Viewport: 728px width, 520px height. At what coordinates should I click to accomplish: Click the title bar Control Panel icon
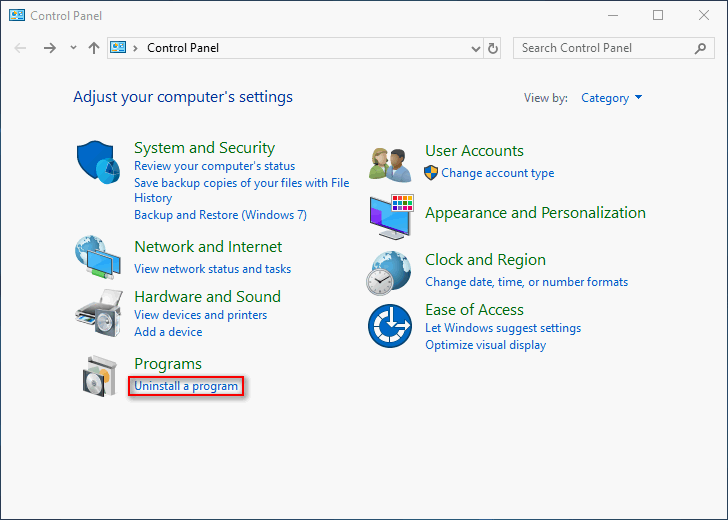point(17,15)
